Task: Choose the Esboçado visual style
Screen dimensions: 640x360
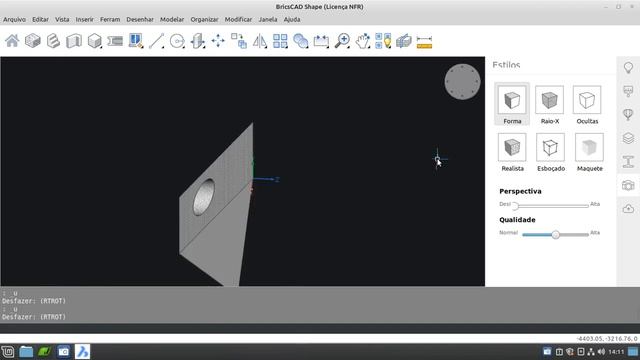Action: pyautogui.click(x=551, y=151)
